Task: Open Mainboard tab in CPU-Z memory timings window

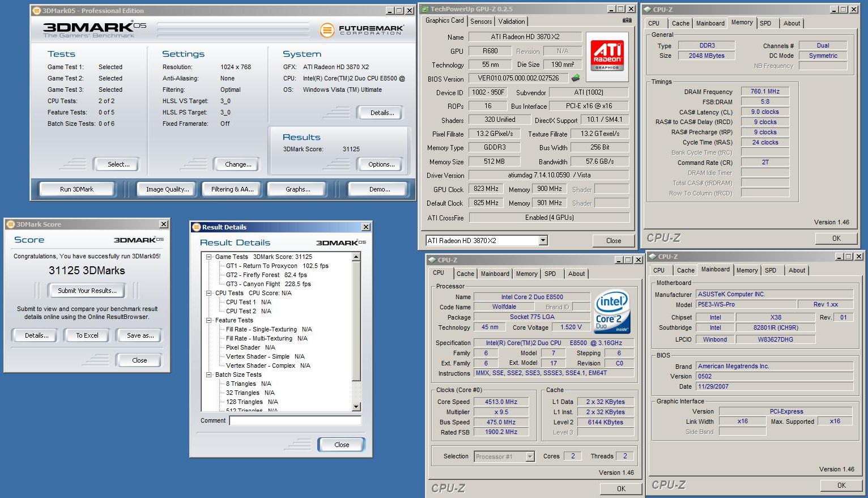Action: pyautogui.click(x=710, y=23)
